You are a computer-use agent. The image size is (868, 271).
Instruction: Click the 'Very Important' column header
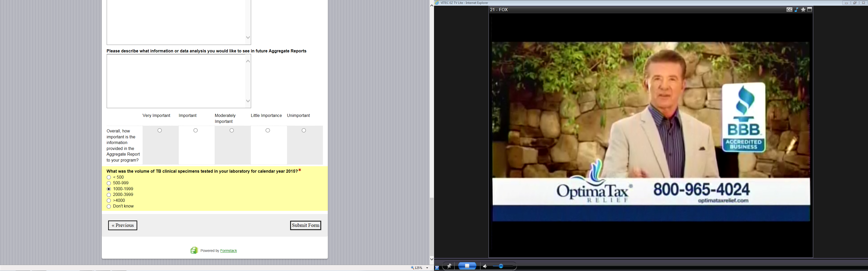pos(156,115)
